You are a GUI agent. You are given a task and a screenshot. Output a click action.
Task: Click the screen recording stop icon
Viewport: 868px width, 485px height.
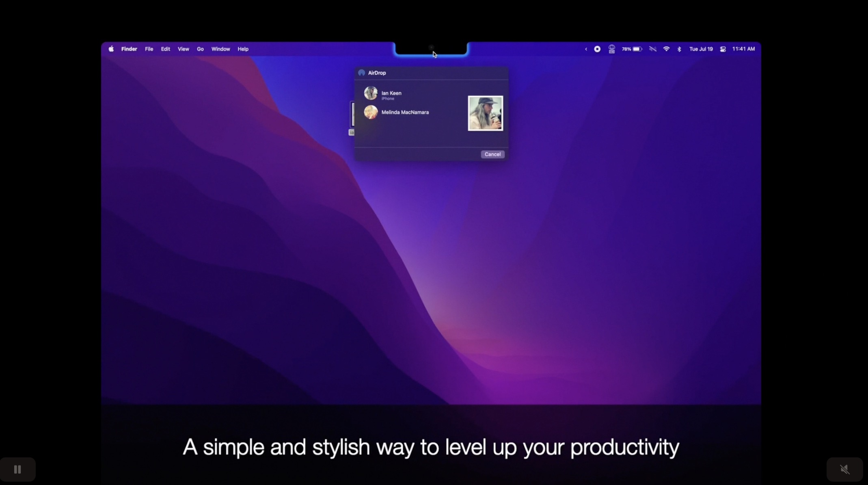tap(597, 49)
